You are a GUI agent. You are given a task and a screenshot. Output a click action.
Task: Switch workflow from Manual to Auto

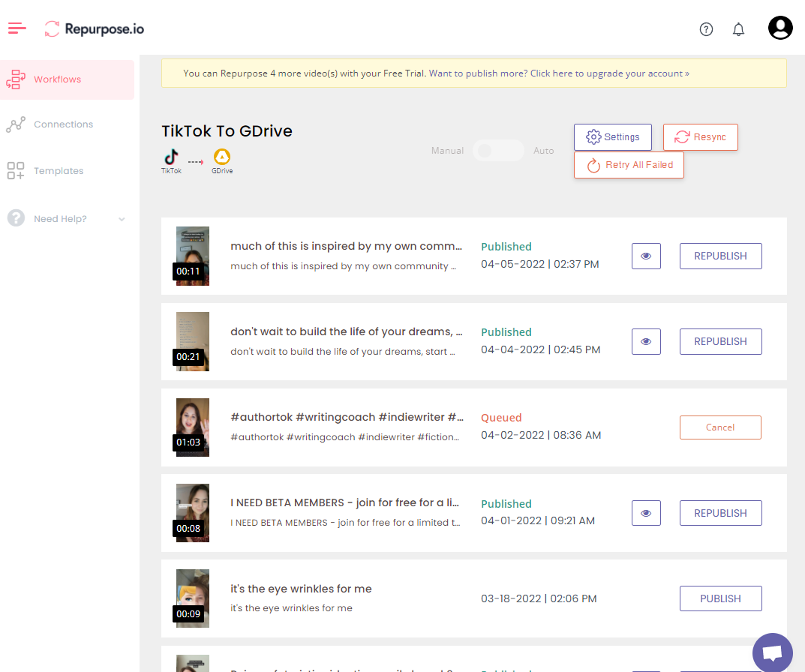498,150
